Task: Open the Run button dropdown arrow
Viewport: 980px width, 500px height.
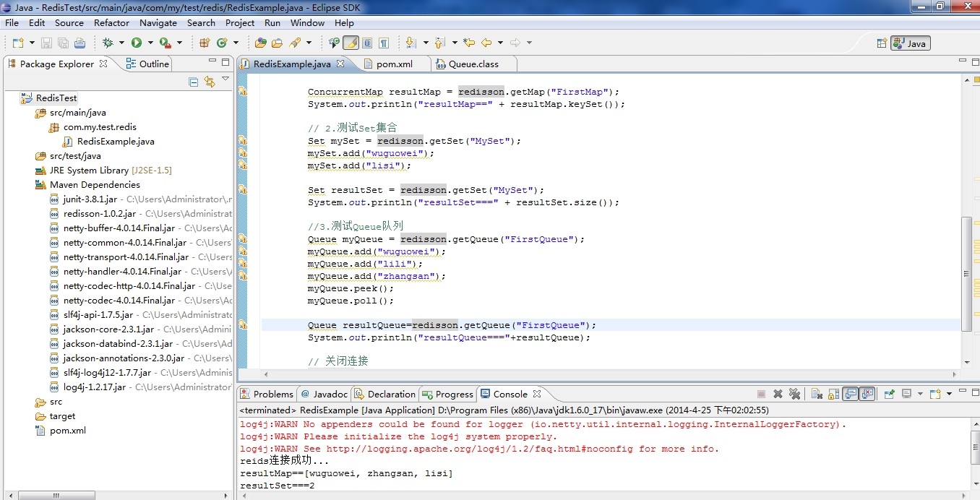Action: pyautogui.click(x=150, y=43)
